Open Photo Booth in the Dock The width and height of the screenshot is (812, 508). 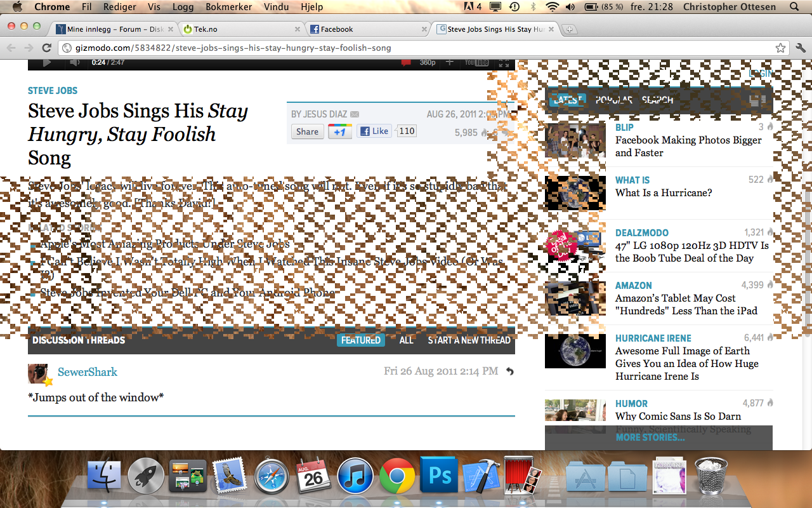(x=522, y=476)
